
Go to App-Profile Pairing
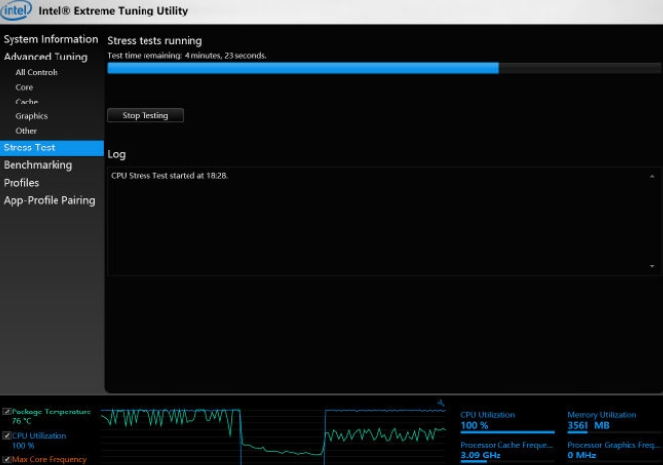pyautogui.click(x=50, y=200)
